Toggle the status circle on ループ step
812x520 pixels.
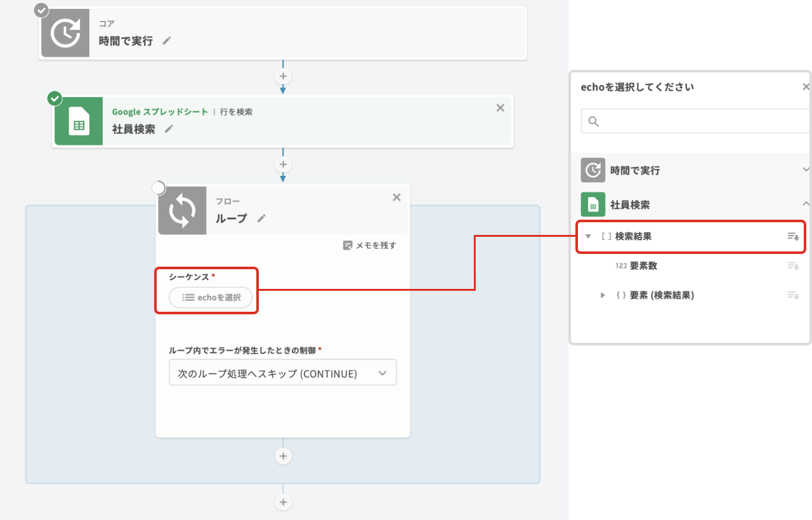[158, 188]
